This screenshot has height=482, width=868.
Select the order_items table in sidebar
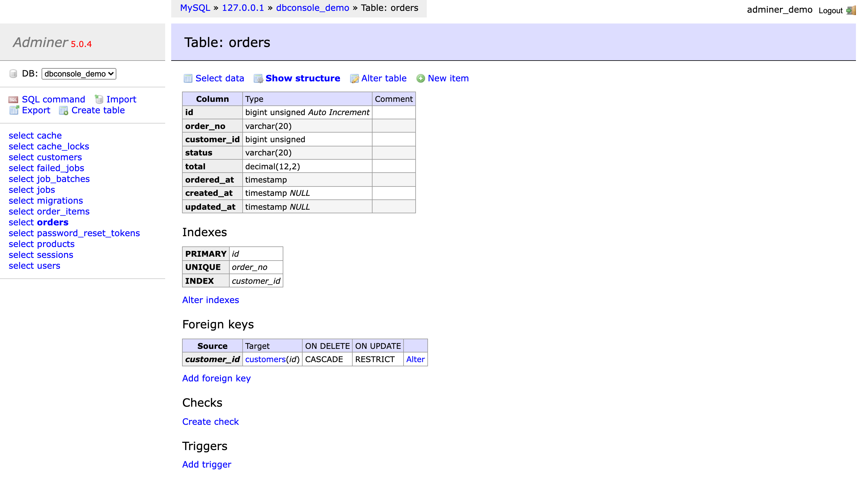click(63, 211)
